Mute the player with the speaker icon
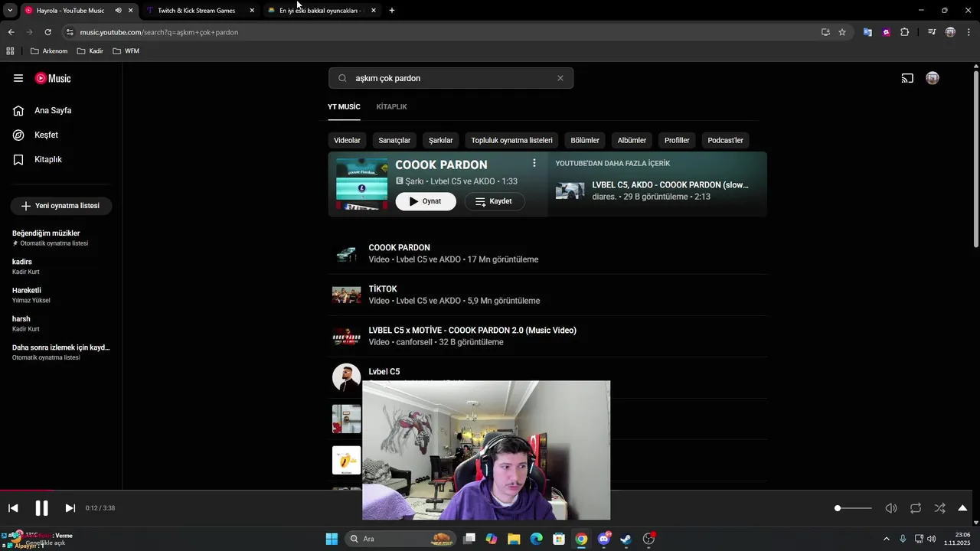This screenshot has height=551, width=980. click(x=891, y=508)
